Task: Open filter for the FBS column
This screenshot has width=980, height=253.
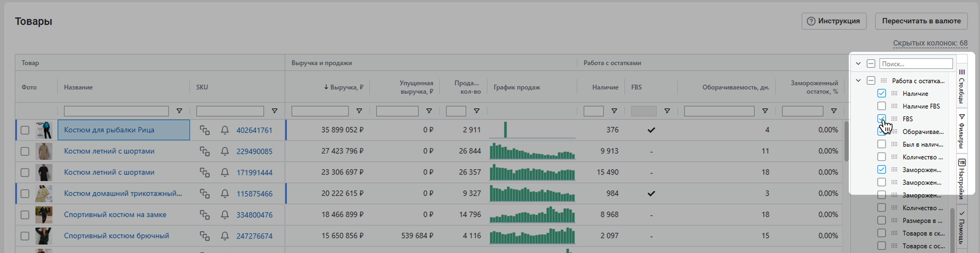Action: (667, 111)
